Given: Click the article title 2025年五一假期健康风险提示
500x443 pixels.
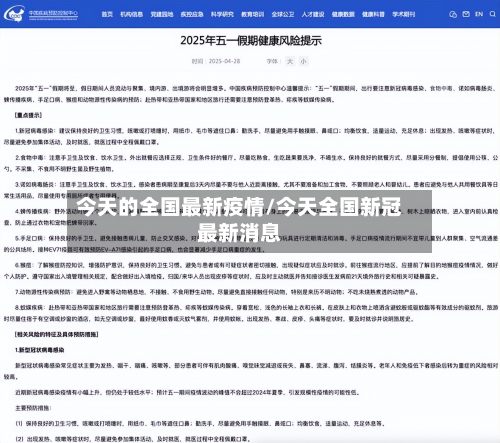Looking at the screenshot, I should pyautogui.click(x=251, y=41).
